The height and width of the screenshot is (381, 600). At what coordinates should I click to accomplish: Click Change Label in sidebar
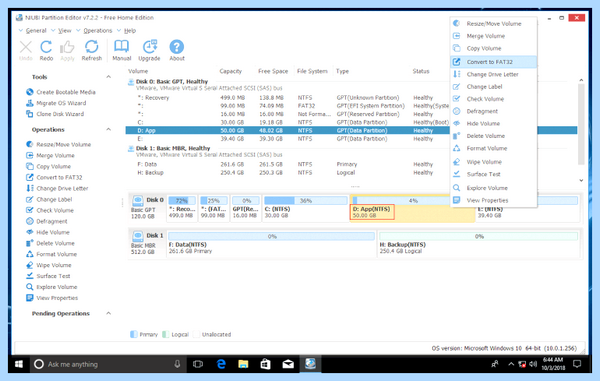point(54,199)
